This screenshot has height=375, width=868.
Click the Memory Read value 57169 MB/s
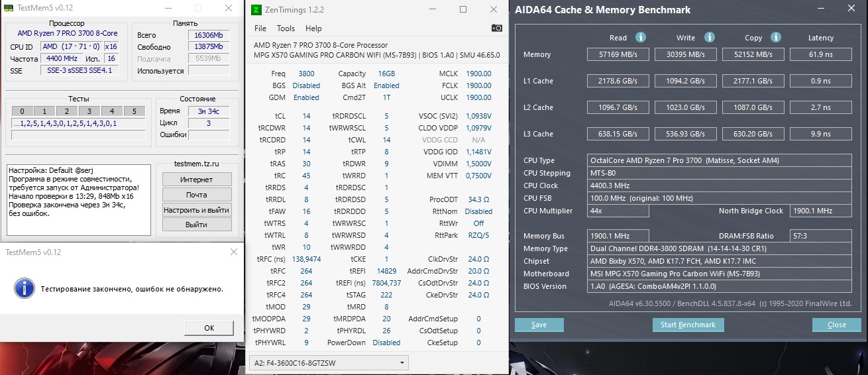tap(619, 54)
